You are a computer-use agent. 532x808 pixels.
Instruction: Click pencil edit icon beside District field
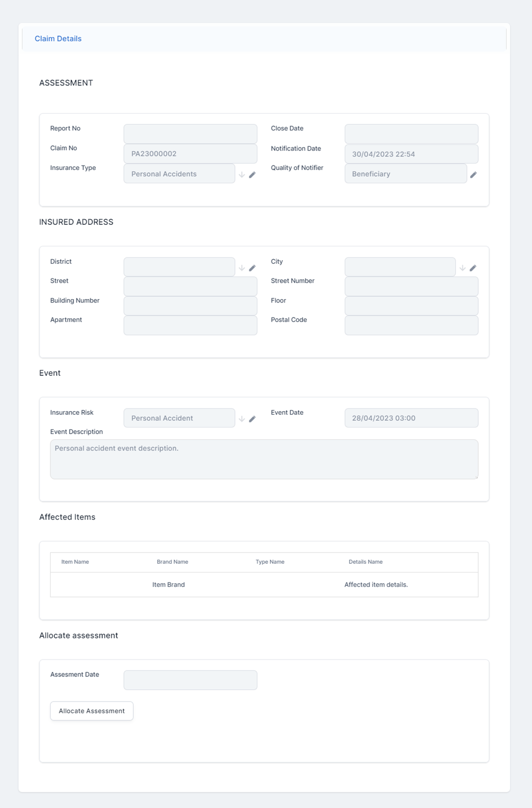coord(252,268)
